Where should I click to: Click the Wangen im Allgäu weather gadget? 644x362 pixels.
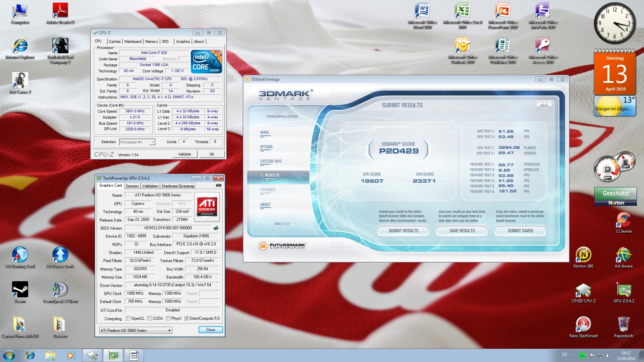615,106
